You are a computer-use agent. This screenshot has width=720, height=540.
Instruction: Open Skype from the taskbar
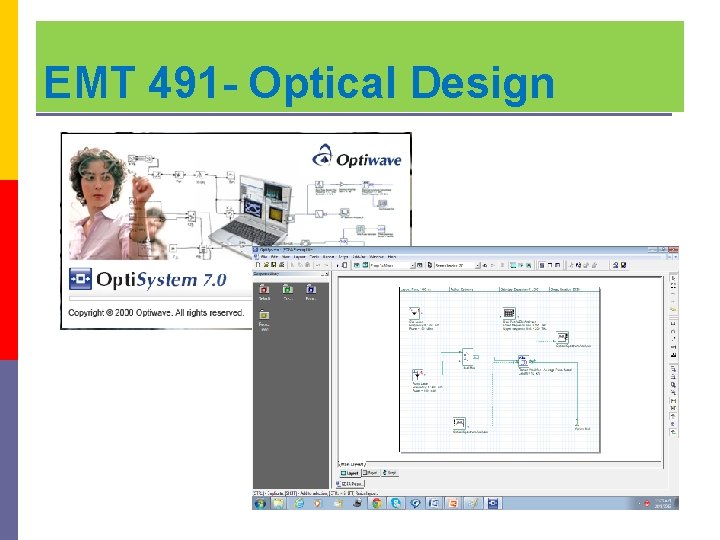[x=396, y=503]
